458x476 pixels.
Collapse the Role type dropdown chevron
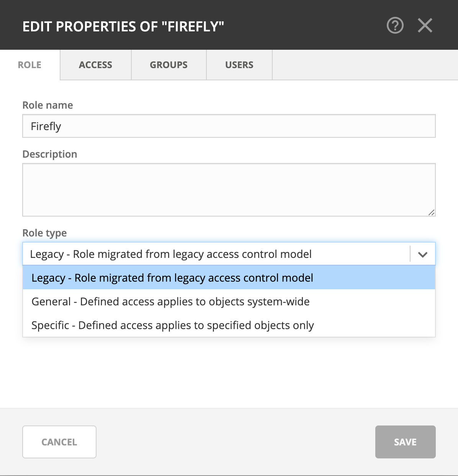point(422,254)
